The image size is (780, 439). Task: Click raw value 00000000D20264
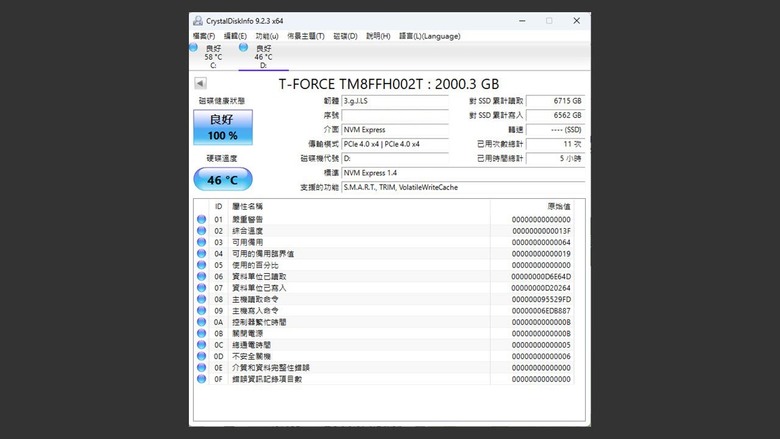tap(541, 288)
